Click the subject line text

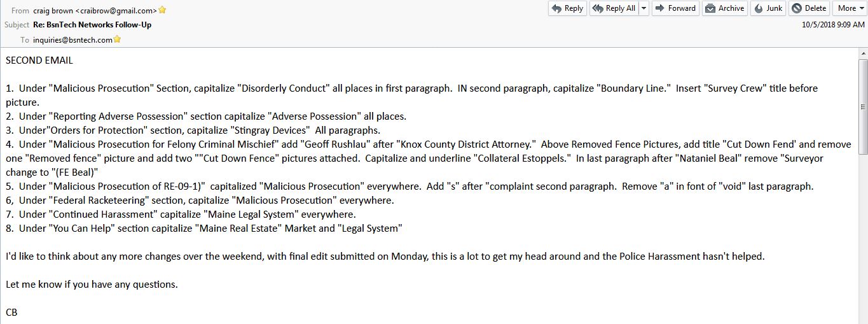pos(92,25)
